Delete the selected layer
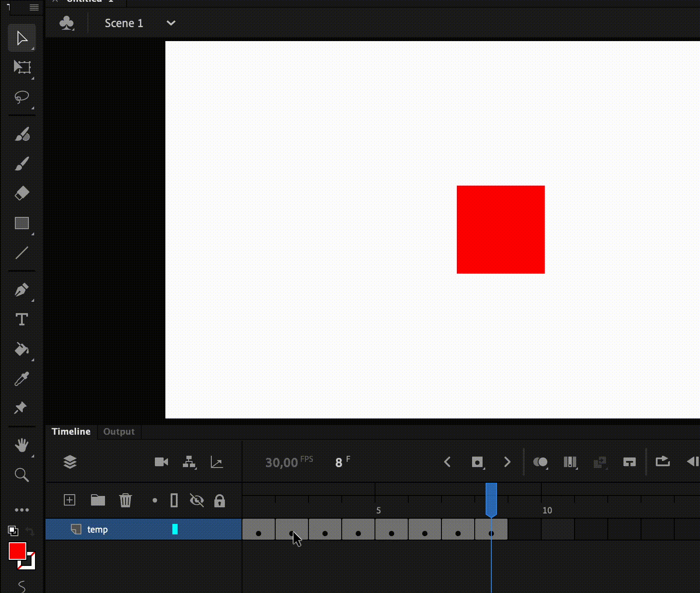The height and width of the screenshot is (593, 700). [126, 500]
